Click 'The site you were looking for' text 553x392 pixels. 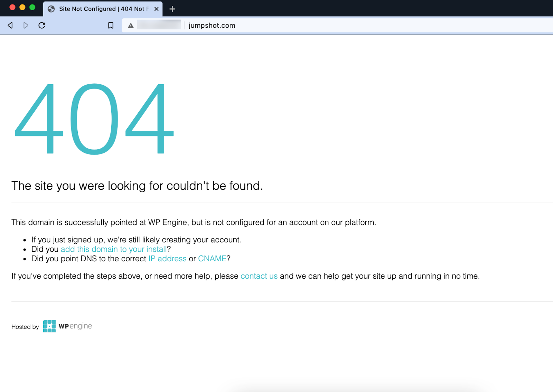tap(137, 186)
